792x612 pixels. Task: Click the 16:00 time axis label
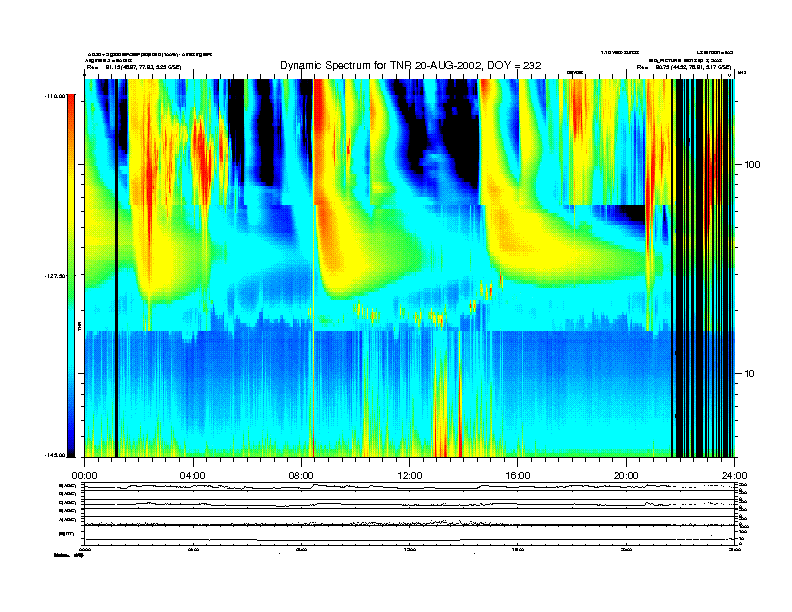coord(518,476)
